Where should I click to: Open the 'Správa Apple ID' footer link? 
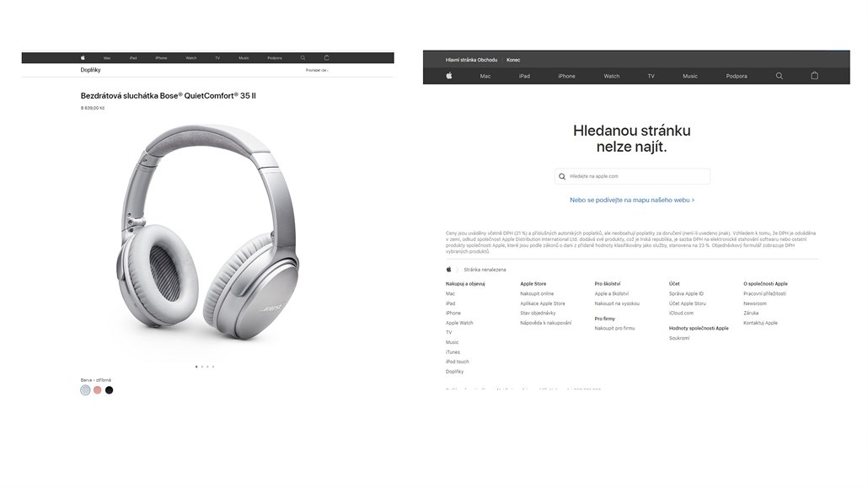click(686, 294)
